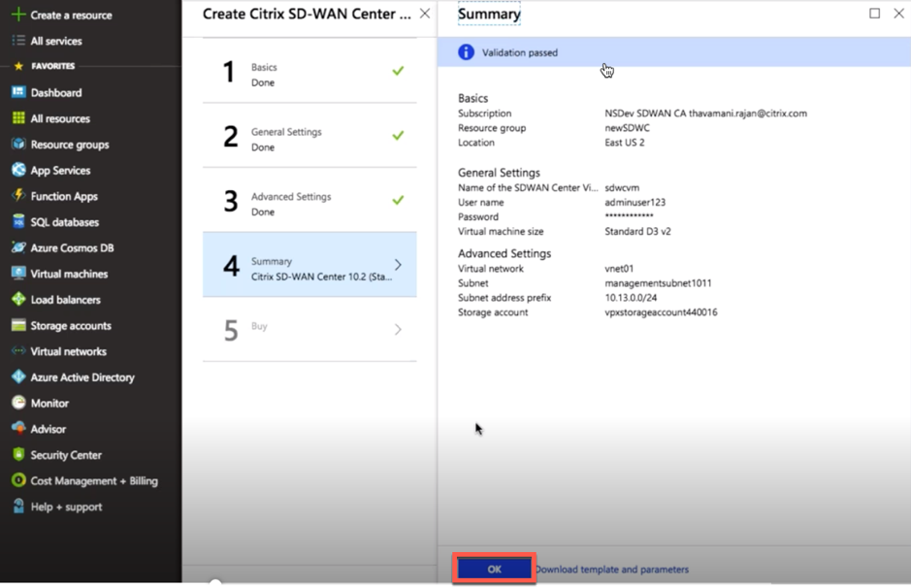Click the SQL databases icon
This screenshot has width=911, height=588.
tap(18, 221)
